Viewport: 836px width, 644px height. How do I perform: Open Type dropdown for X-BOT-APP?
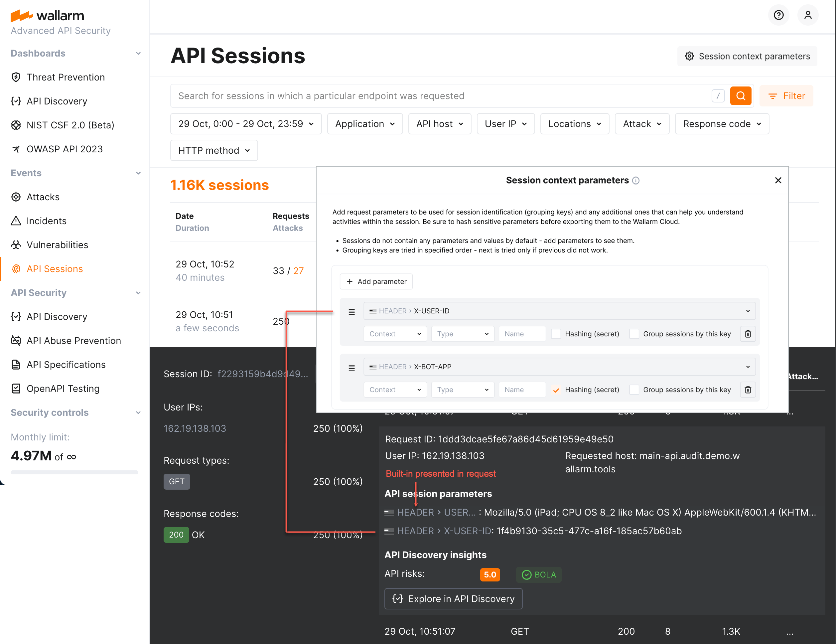[463, 390]
